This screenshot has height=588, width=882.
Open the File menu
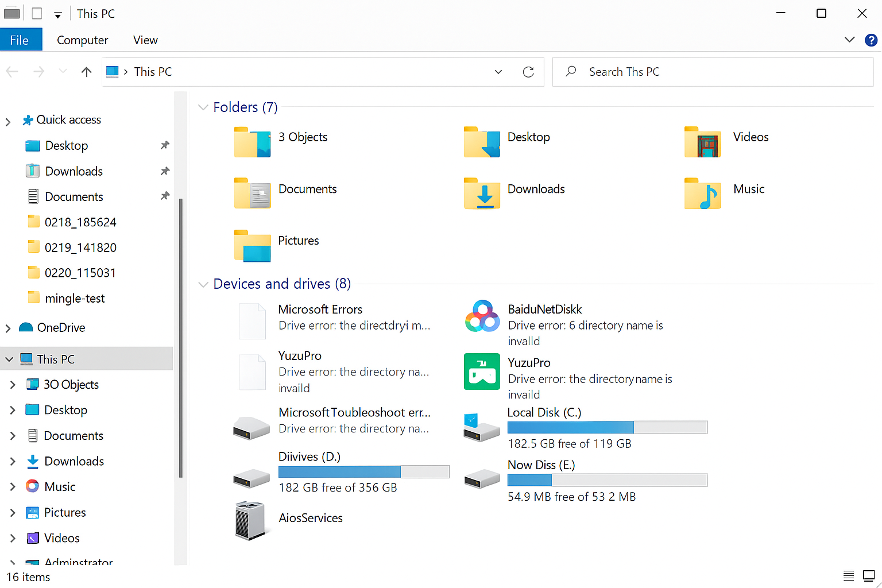coord(20,40)
